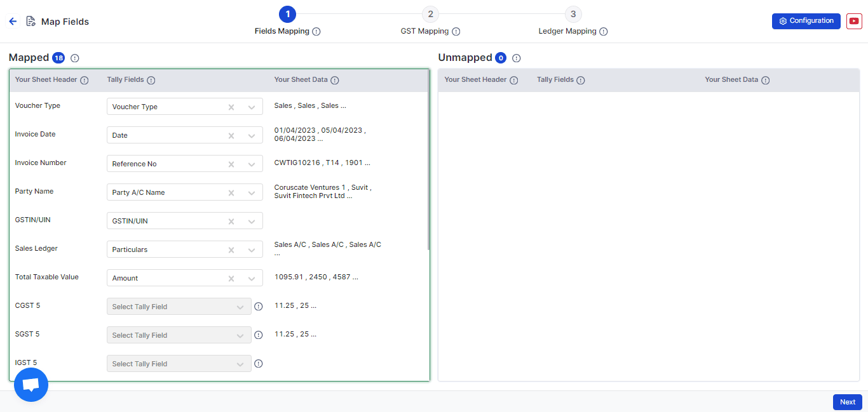Open the CGST 5 Select Tally Field dropdown
Viewport: 868px width, 412px height.
click(x=179, y=307)
